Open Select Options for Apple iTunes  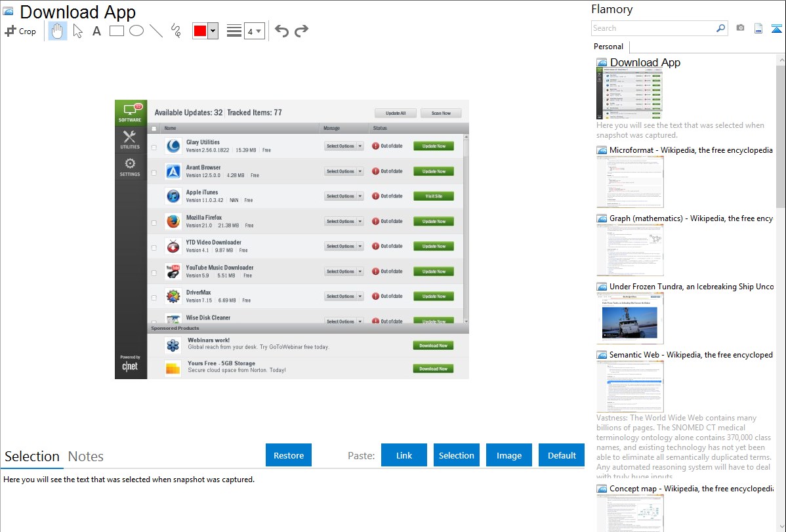click(344, 196)
